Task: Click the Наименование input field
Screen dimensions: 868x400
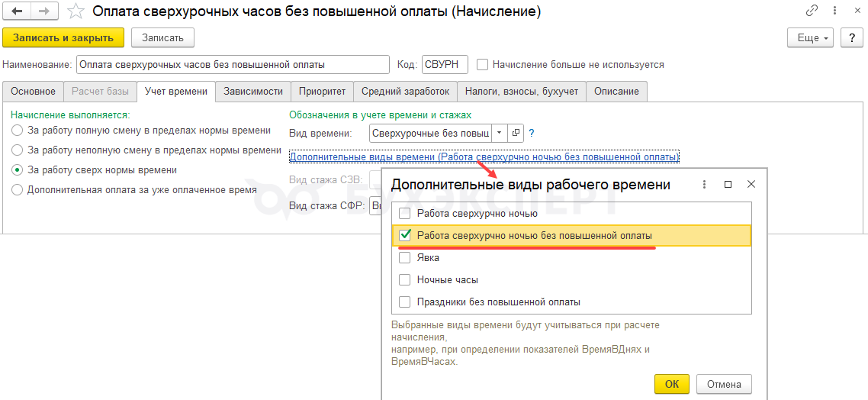Action: point(233,64)
